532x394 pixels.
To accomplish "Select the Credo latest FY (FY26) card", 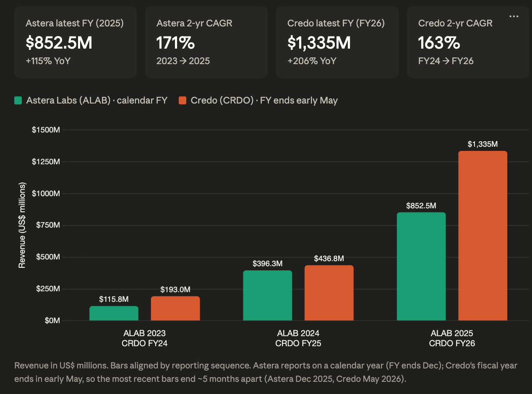I will pyautogui.click(x=337, y=42).
